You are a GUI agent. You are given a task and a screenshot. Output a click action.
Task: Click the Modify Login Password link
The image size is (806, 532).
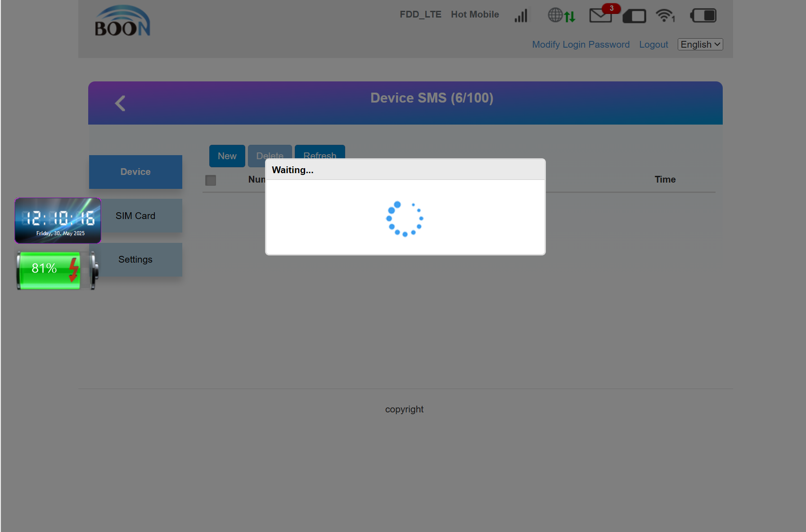[x=581, y=45]
